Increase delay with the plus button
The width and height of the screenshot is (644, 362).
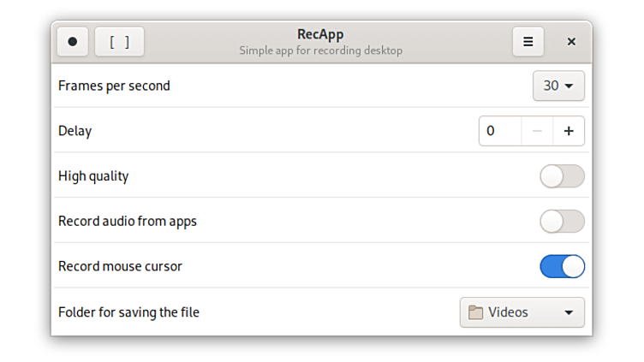[x=569, y=131]
